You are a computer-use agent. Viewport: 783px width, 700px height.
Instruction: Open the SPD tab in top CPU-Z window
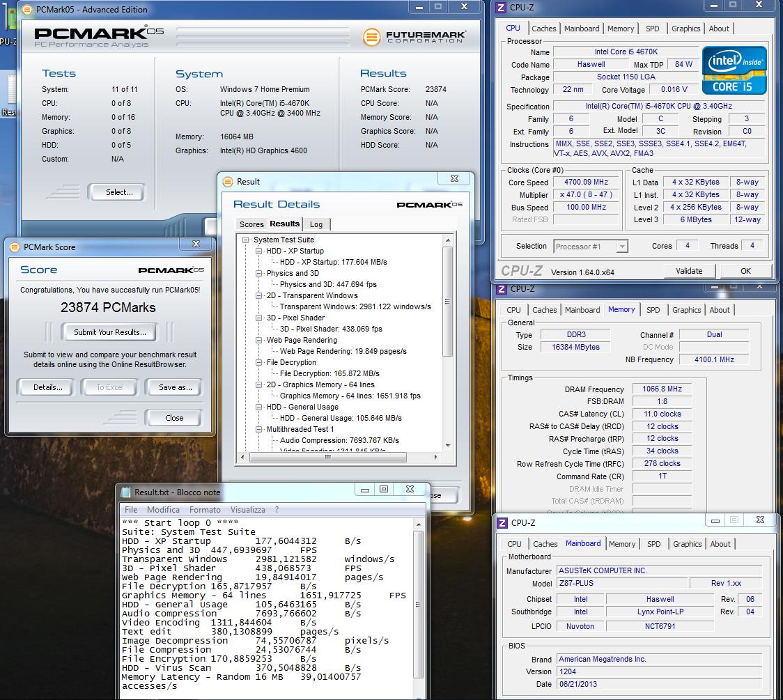[x=653, y=29]
